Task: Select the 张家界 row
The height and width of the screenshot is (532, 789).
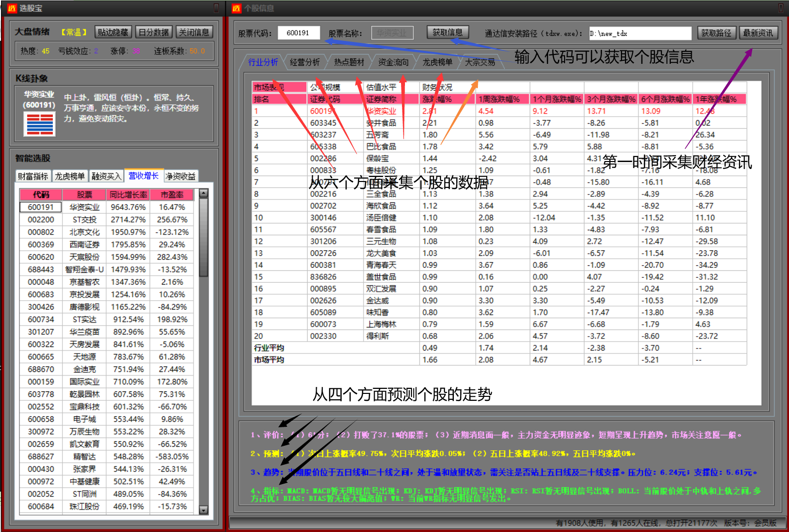Action: (107, 469)
